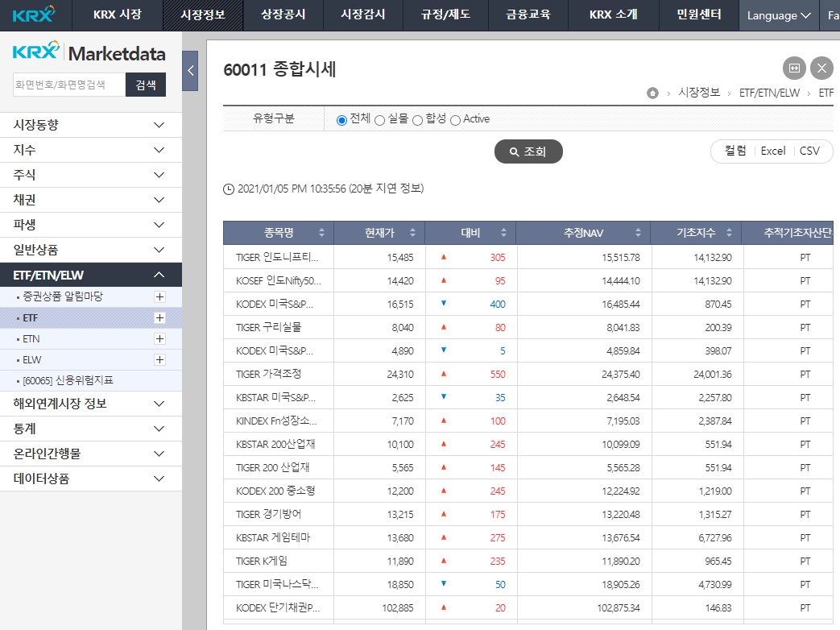Click the TIGER 인도니프티 row name
The height and width of the screenshot is (630, 840).
point(277,258)
